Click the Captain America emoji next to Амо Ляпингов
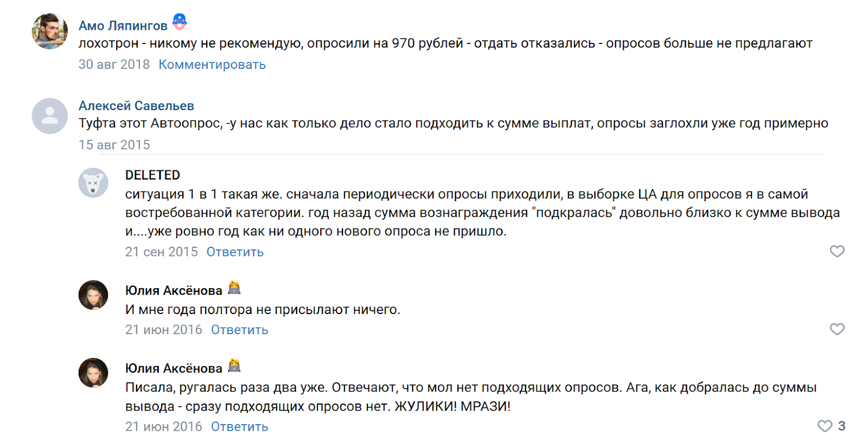This screenshot has height=448, width=868. point(179,23)
